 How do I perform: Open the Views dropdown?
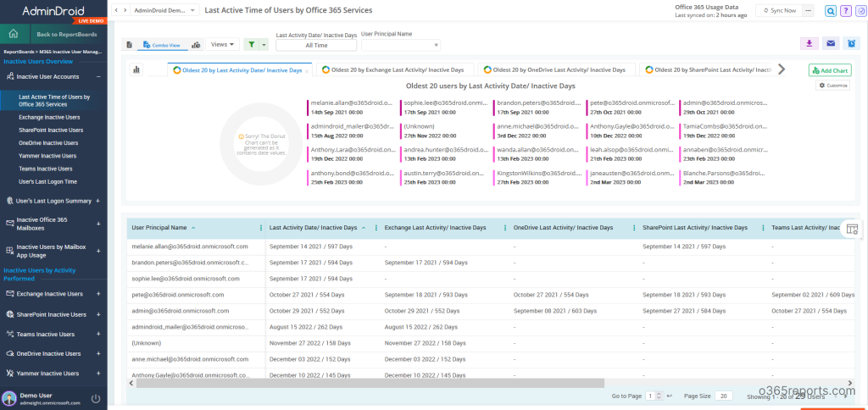(222, 44)
